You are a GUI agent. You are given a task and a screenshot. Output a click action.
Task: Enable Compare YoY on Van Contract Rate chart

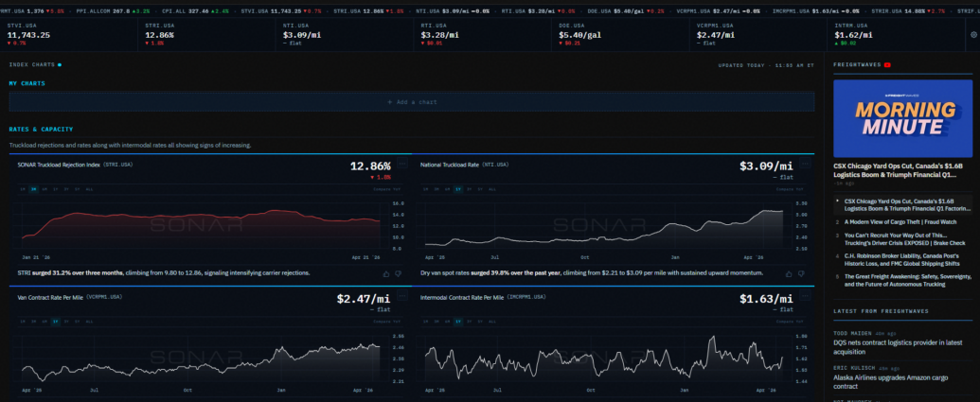[x=388, y=322]
